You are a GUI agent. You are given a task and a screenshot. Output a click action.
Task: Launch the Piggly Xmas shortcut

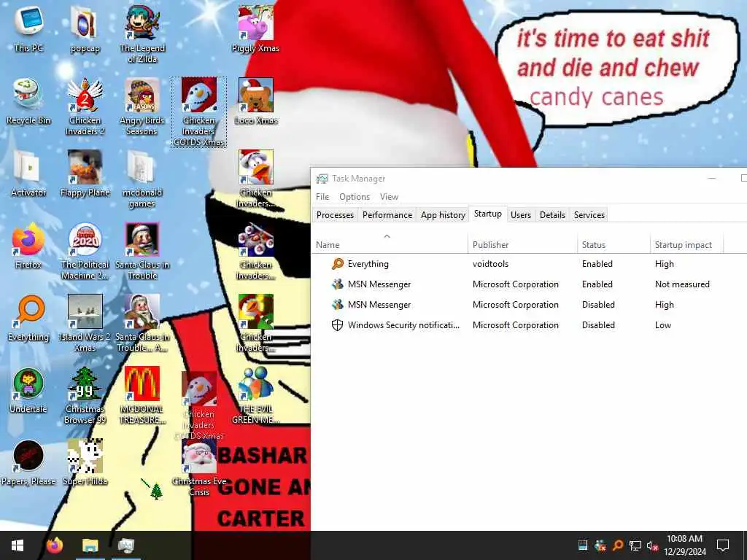coord(256,29)
